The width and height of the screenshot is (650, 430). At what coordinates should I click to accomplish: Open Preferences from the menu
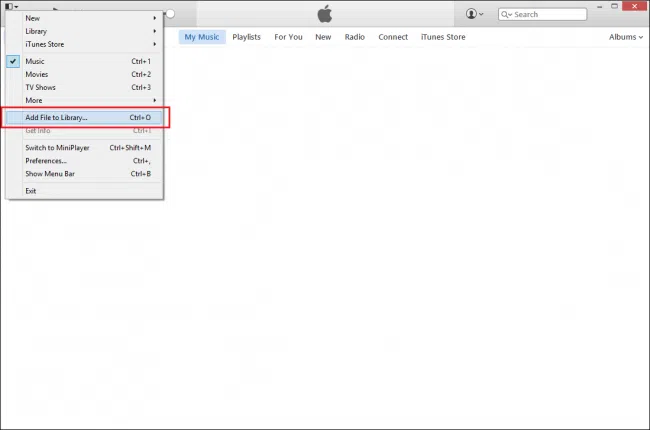pyautogui.click(x=46, y=160)
